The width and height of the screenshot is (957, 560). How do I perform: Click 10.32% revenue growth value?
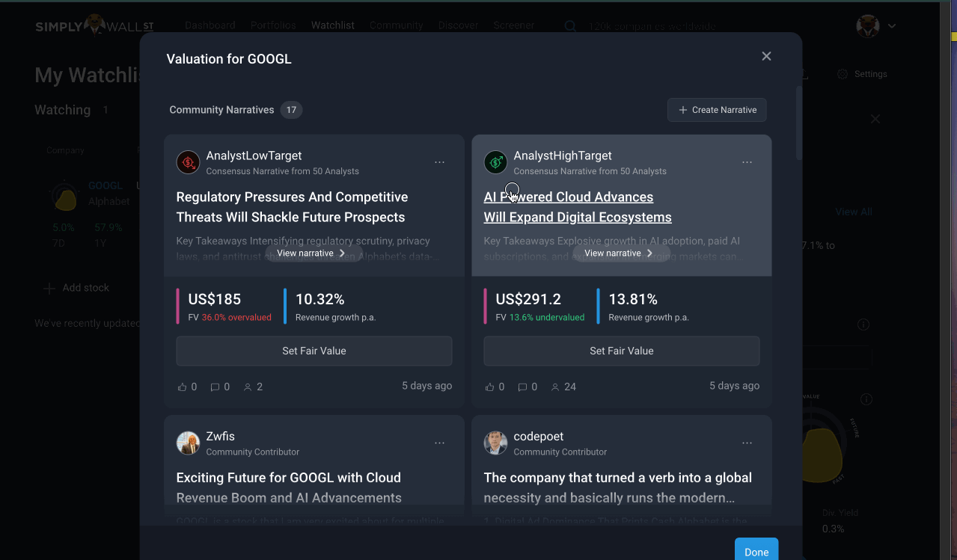320,300
